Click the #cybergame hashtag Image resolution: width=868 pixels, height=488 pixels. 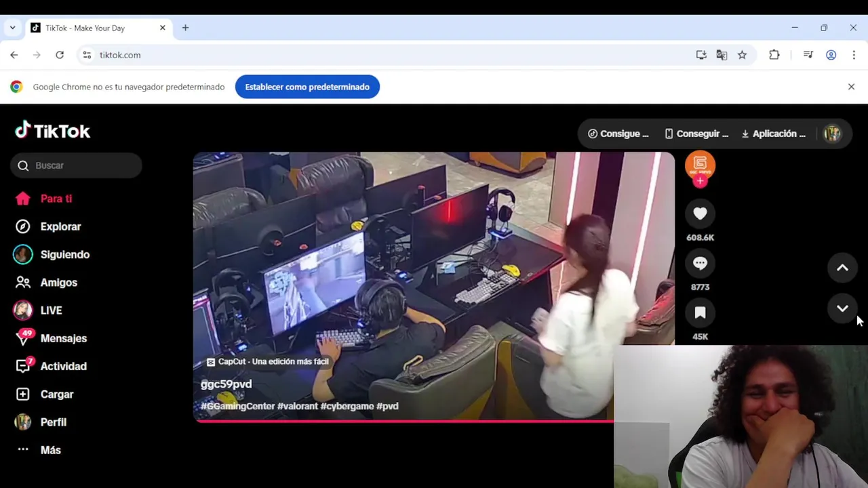pos(347,406)
